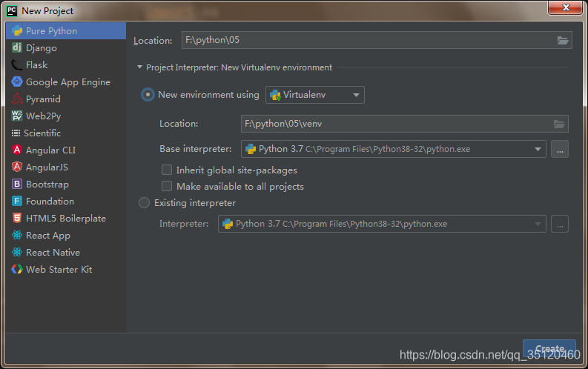Screen dimensions: 588x369
Task: Choose Angular CLI project type
Action: click(x=66, y=150)
